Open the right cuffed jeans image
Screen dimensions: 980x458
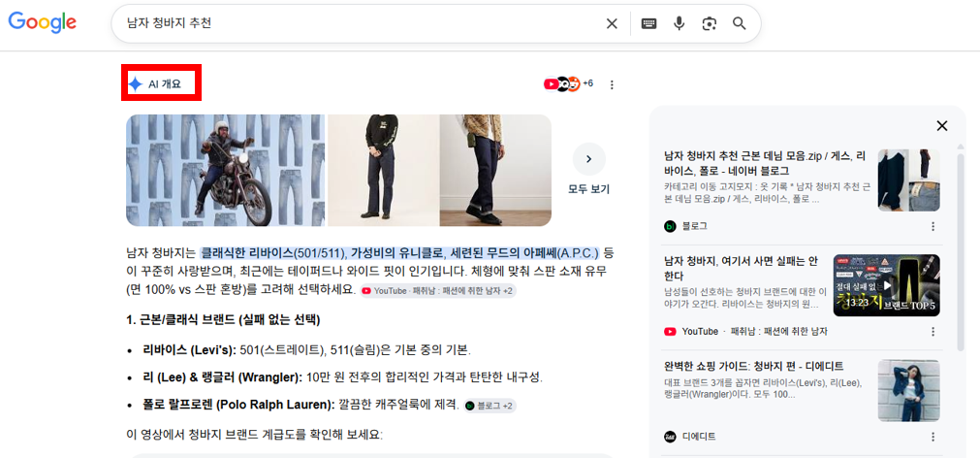pyautogui.click(x=495, y=170)
